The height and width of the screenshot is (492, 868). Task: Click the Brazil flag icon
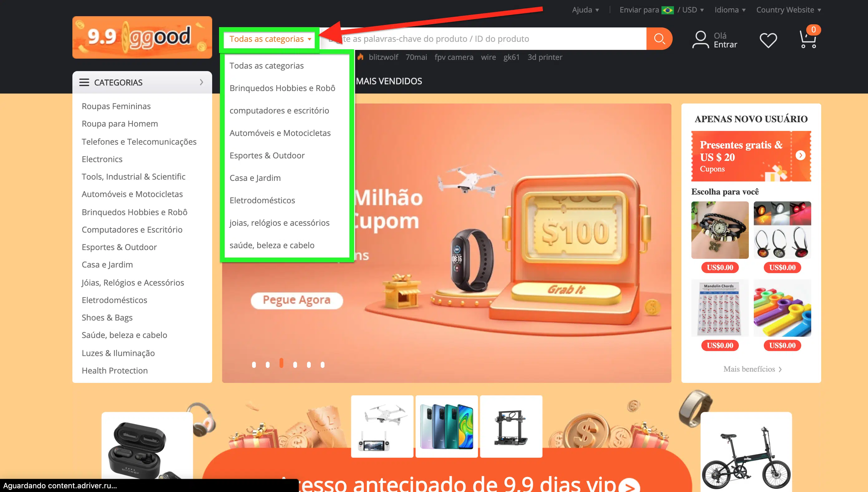coord(667,10)
